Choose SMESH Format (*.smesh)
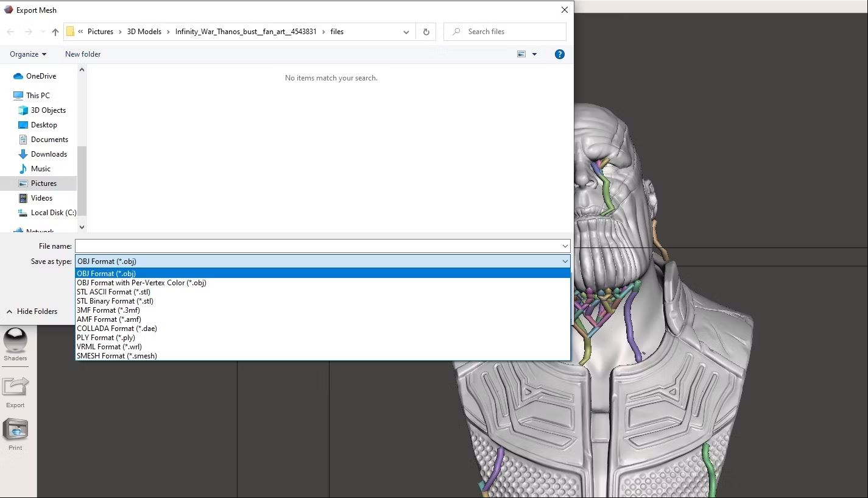Screen dimensions: 868x498 pos(323,356)
